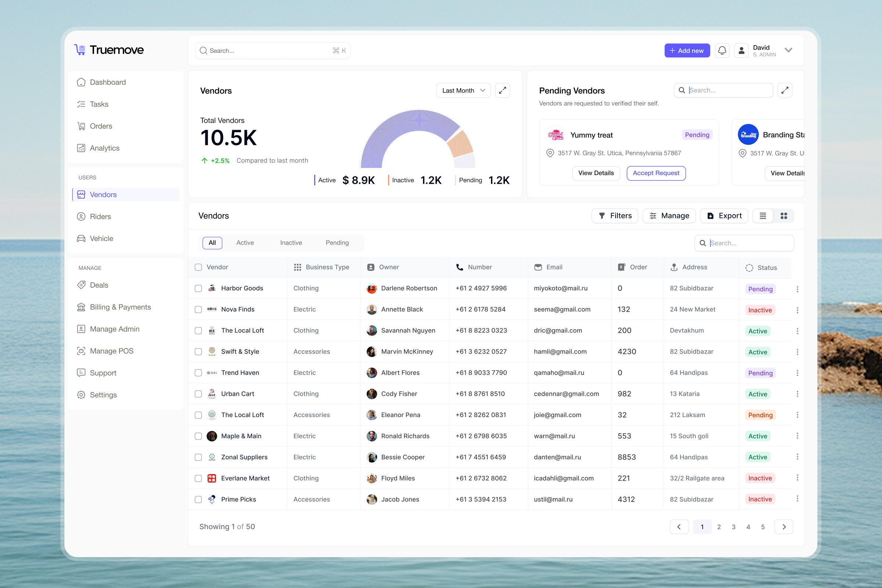Screen dimensions: 882x588
Task: Tick the Prime Picks row checkbox
Action: 198,499
